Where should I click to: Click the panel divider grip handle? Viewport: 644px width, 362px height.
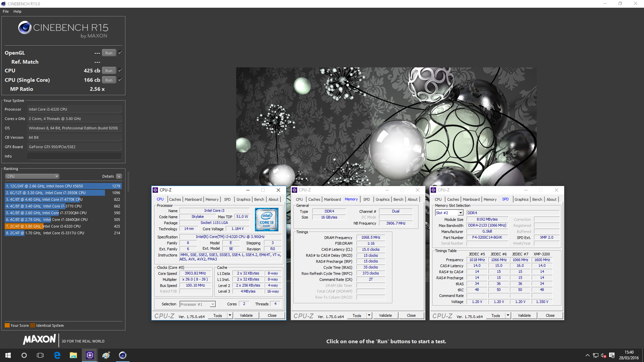tap(128, 182)
